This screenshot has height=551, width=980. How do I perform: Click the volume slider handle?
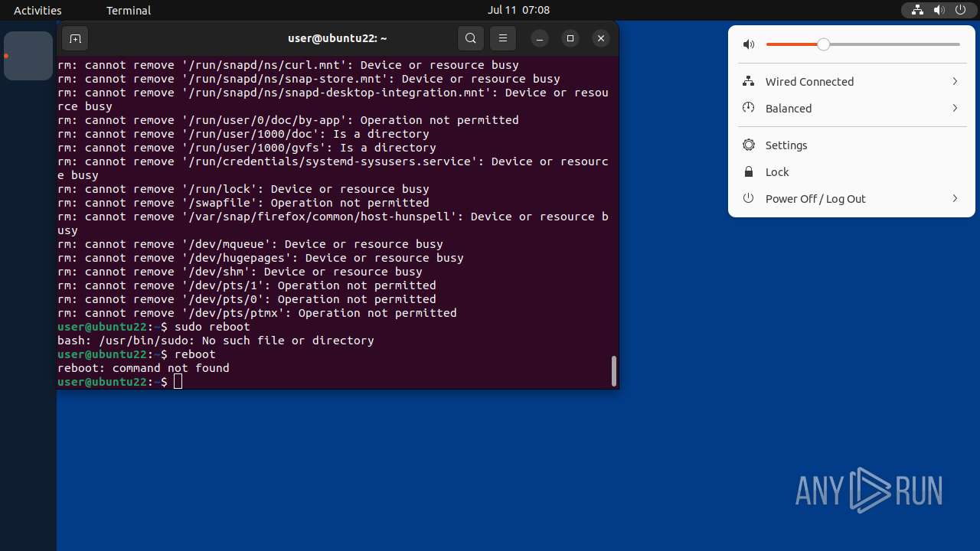tap(823, 44)
